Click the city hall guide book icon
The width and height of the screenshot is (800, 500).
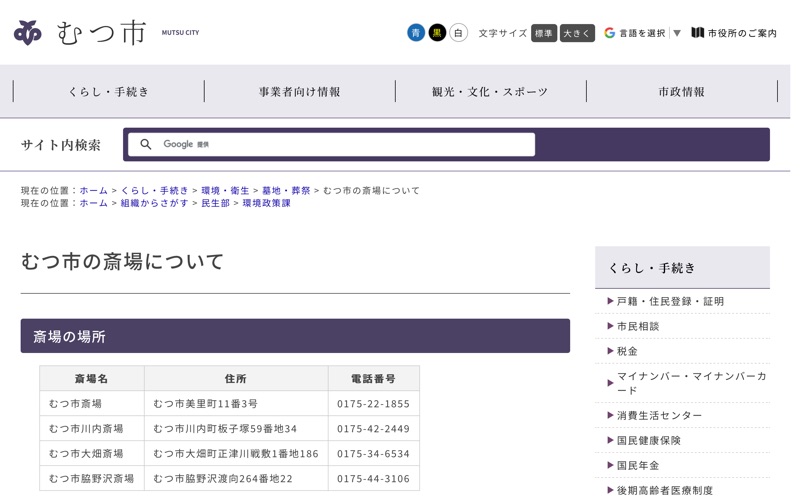(x=697, y=33)
